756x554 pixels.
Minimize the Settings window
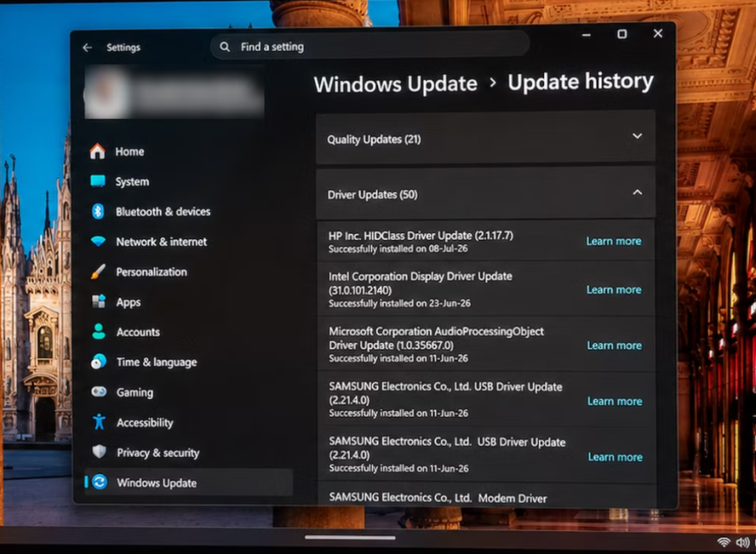coord(586,34)
